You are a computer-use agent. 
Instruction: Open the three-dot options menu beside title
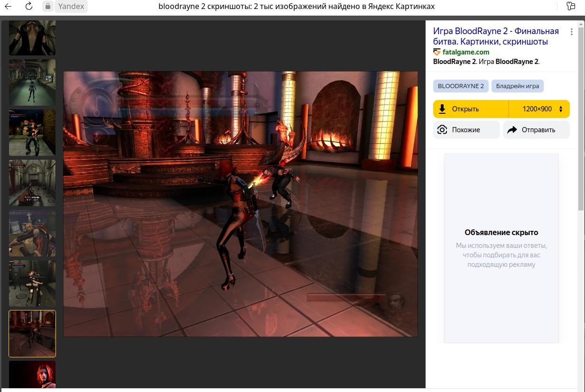pyautogui.click(x=572, y=32)
